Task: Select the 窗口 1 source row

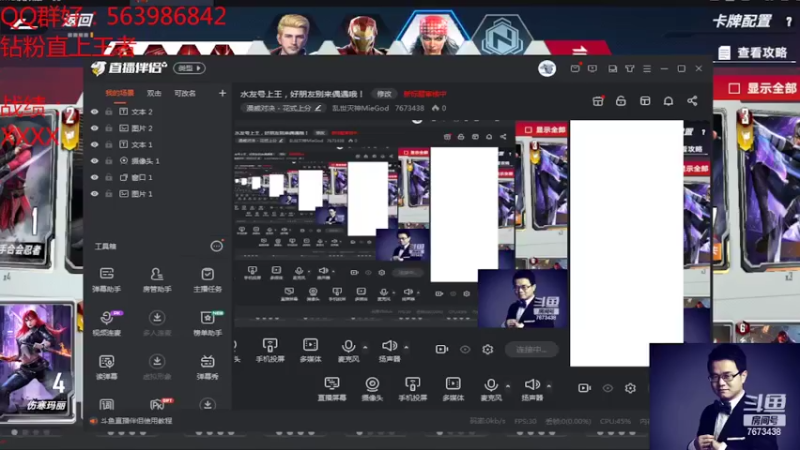Action: pyautogui.click(x=159, y=177)
